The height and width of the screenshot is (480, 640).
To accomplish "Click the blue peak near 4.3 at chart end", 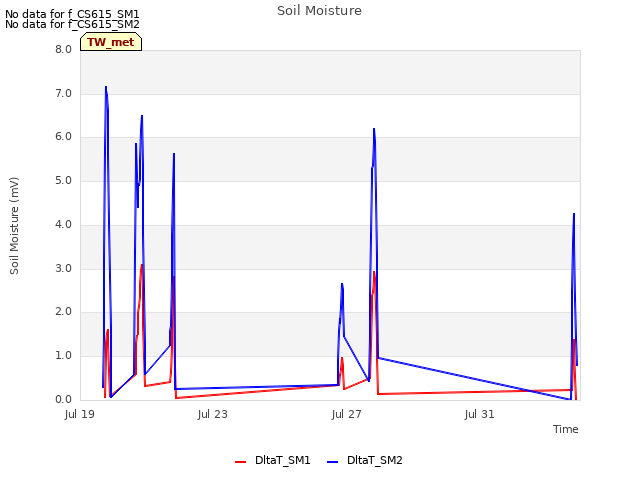I will pyautogui.click(x=574, y=214).
